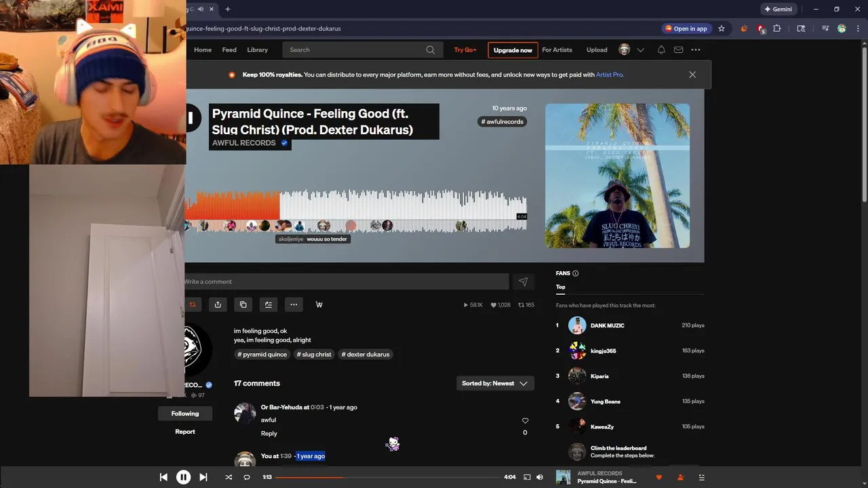The width and height of the screenshot is (868, 488).
Task: Toggle repeat in the player bar
Action: coord(247,477)
